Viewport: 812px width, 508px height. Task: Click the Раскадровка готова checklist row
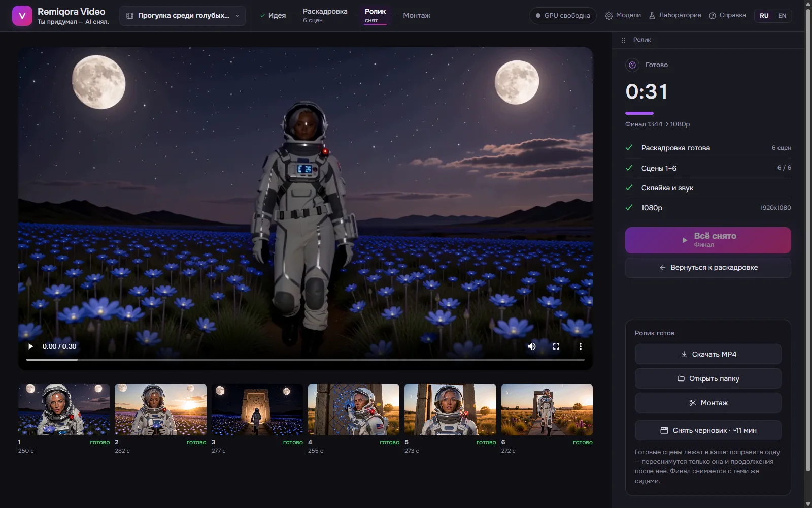pyautogui.click(x=708, y=148)
